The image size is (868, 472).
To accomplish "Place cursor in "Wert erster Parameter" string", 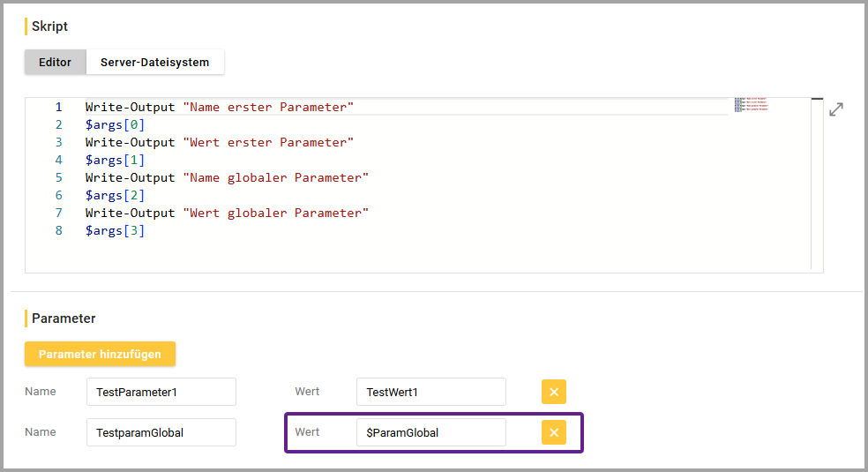I will (268, 142).
